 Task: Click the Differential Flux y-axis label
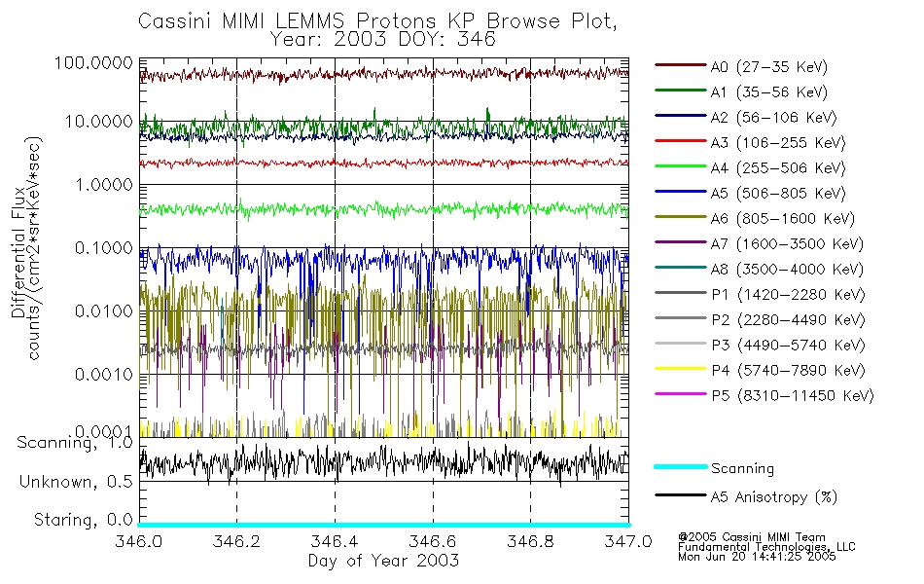[x=18, y=252]
